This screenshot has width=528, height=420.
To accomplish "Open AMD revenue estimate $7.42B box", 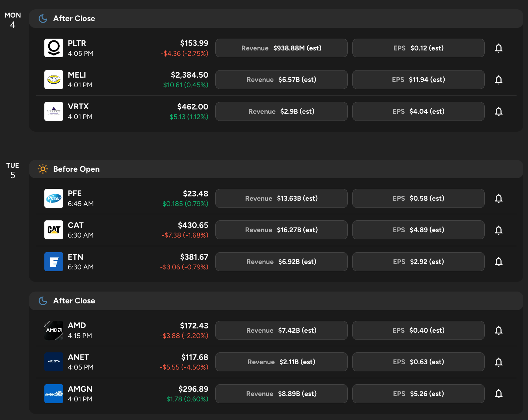I will (282, 330).
